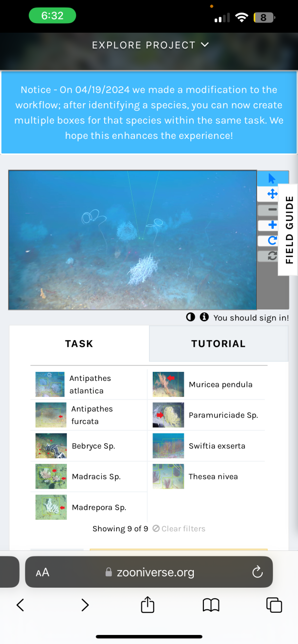
Task: Toggle invert colors half-circle icon
Action: coord(190,317)
